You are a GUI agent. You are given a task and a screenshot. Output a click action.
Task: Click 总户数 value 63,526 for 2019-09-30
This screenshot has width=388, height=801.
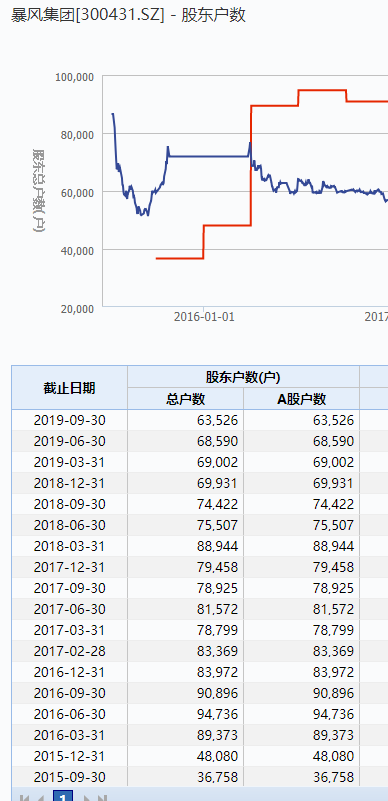click(x=217, y=420)
